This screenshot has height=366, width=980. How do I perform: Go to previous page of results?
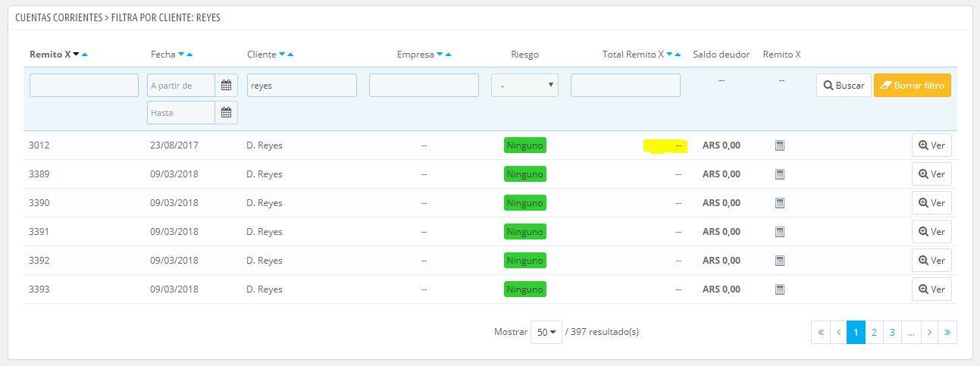click(838, 332)
